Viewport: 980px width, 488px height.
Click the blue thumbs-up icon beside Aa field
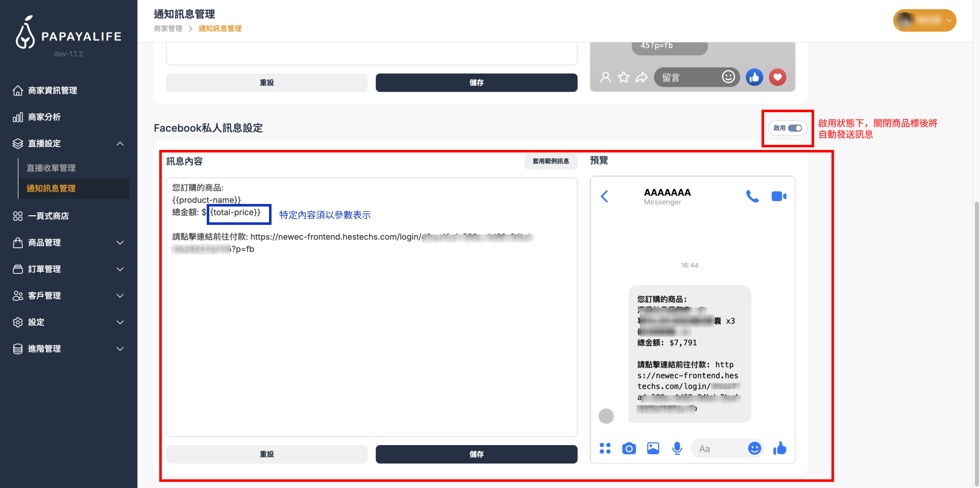click(x=779, y=449)
